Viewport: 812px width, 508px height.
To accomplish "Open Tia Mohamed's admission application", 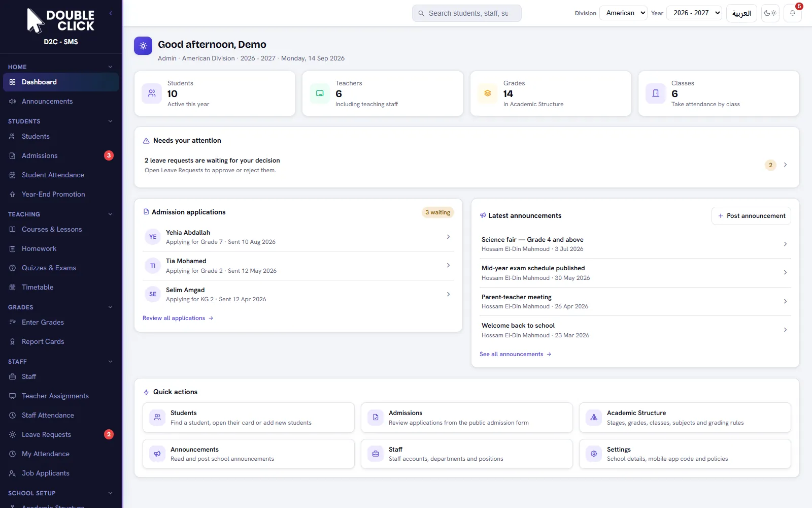I will (298, 266).
